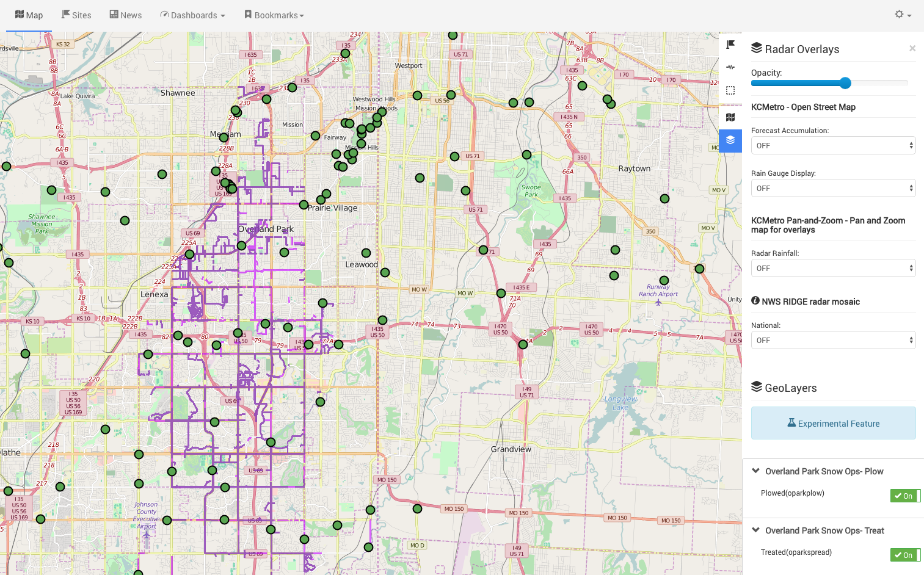
Task: Open the Radar Rainfall dropdown
Action: point(833,268)
